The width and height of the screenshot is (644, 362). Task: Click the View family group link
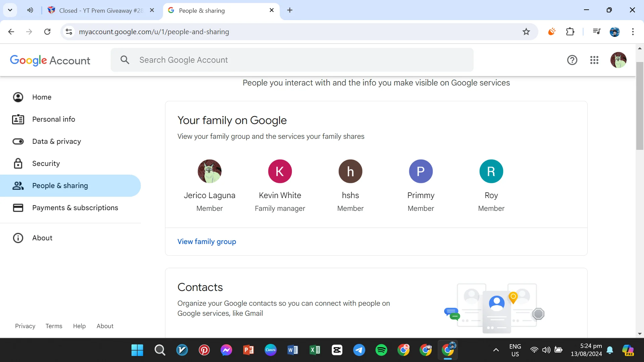207,242
